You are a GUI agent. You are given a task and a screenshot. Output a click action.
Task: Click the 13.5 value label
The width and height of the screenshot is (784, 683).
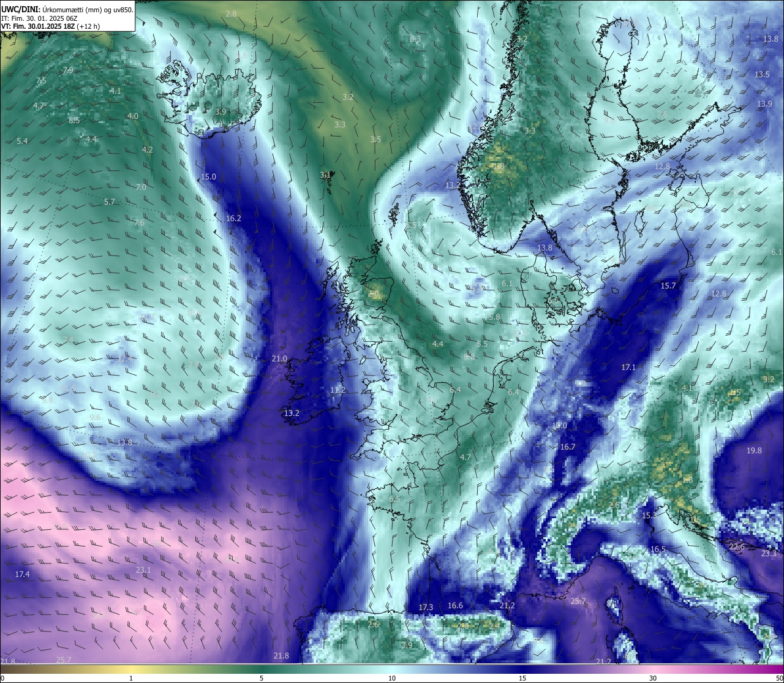click(762, 75)
